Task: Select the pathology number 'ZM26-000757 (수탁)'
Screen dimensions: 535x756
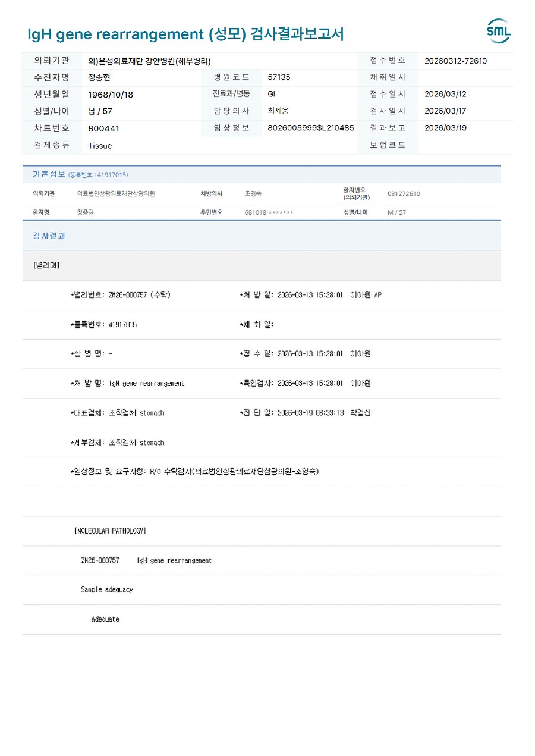Action: coord(121,295)
